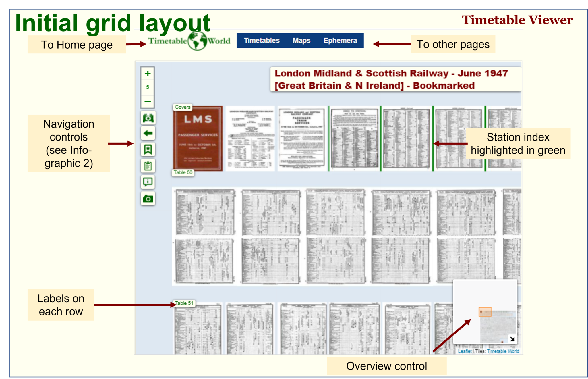The width and height of the screenshot is (588, 379).
Task: Open the Maps menu
Action: 301,41
